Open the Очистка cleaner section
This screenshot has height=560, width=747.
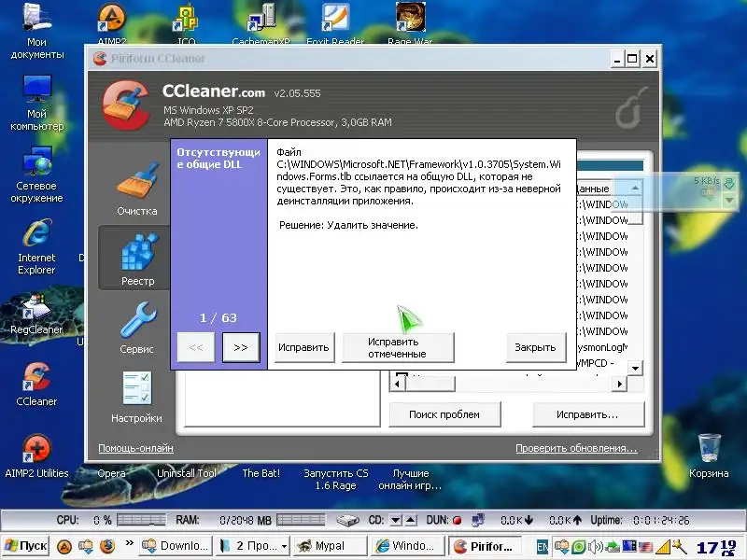click(x=137, y=189)
